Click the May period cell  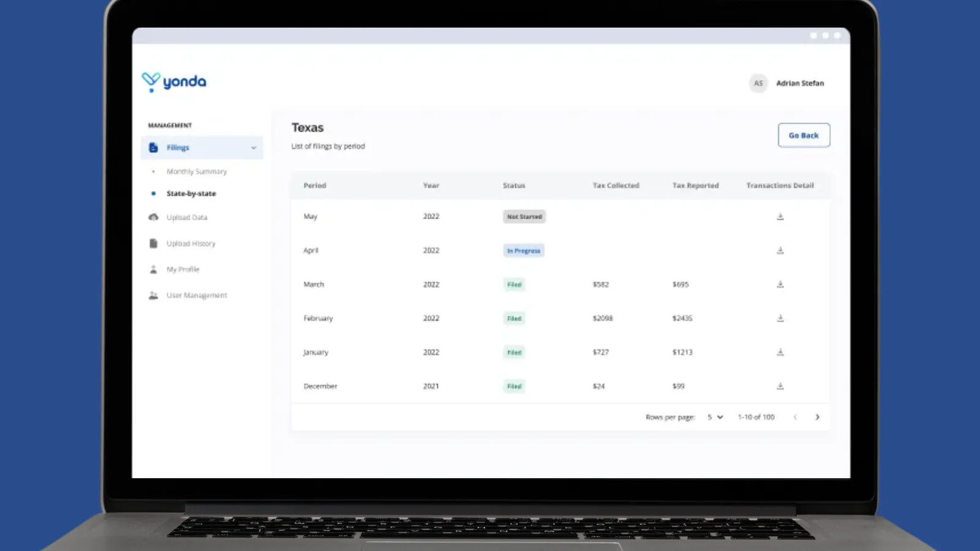coord(311,217)
